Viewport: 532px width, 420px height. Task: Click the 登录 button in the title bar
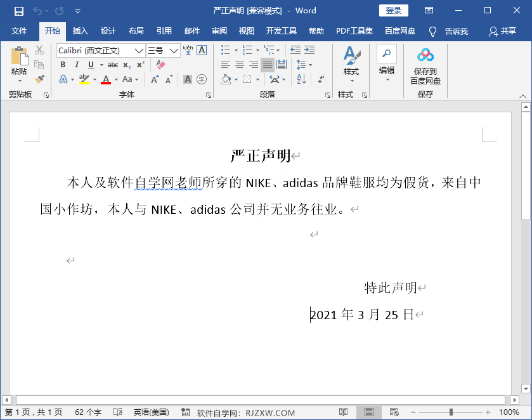click(393, 10)
